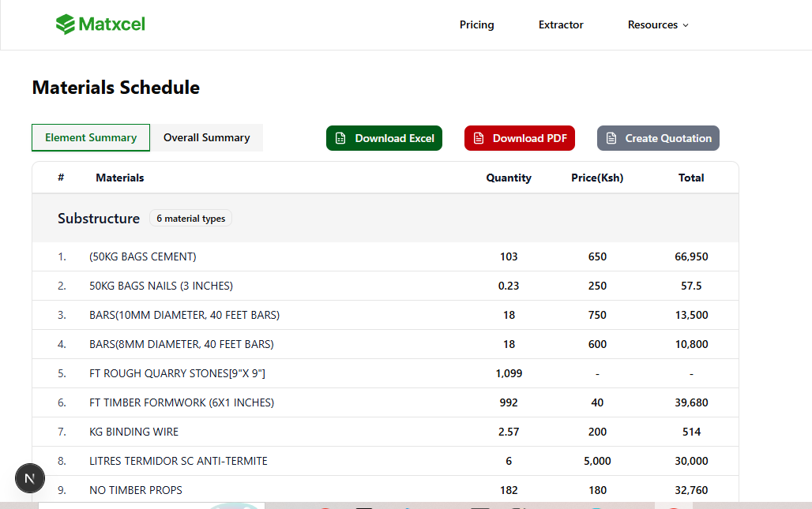812x509 pixels.
Task: Click the Matxcel logo icon
Action: (x=64, y=24)
